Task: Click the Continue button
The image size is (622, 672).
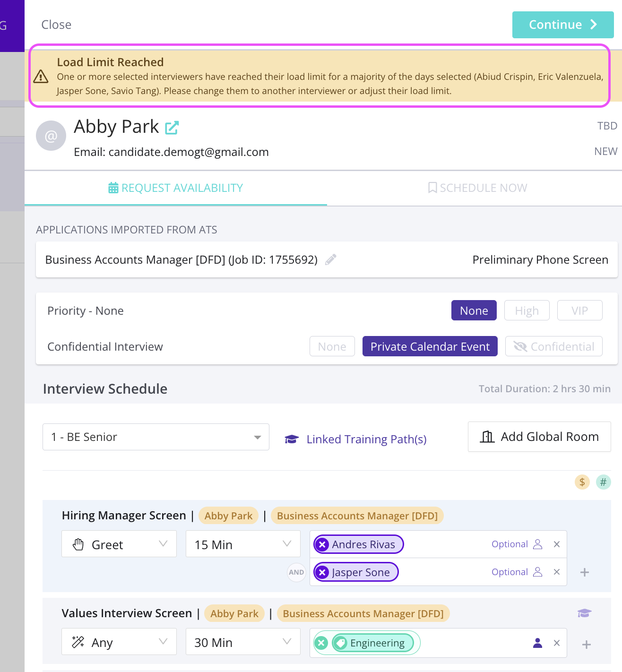Action: point(562,25)
